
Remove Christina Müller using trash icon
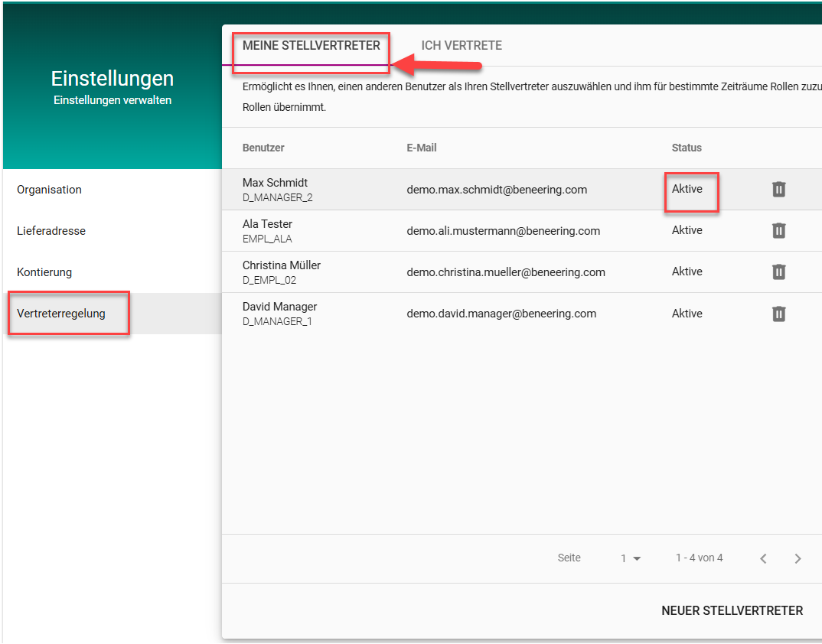coord(778,272)
